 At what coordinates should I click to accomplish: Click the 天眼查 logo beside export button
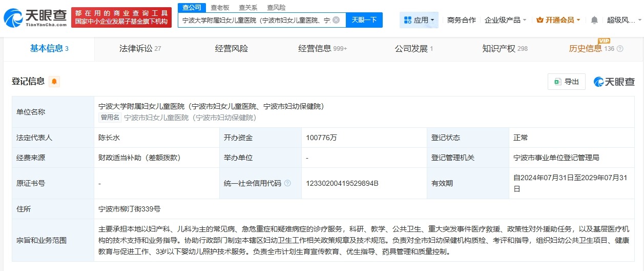tap(614, 82)
